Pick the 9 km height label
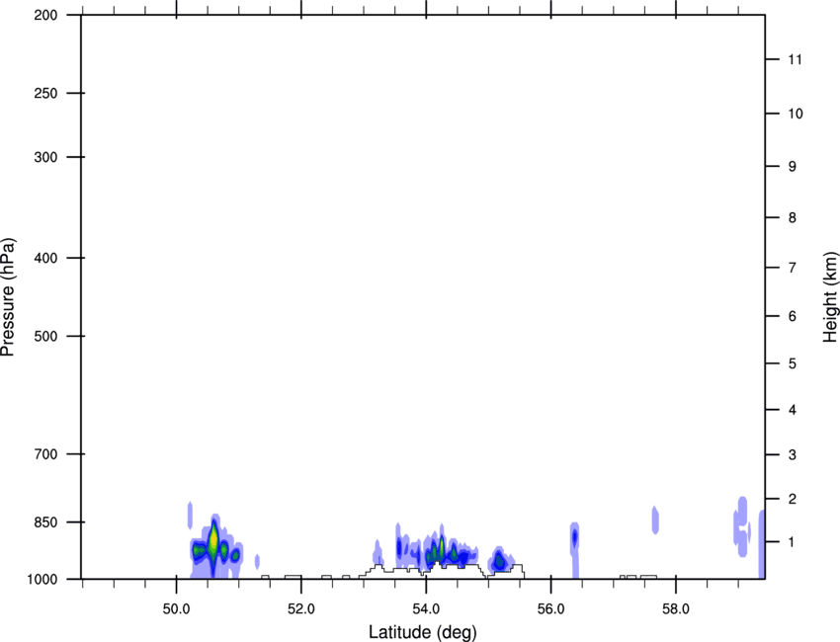The height and width of the screenshot is (642, 840). coord(793,167)
